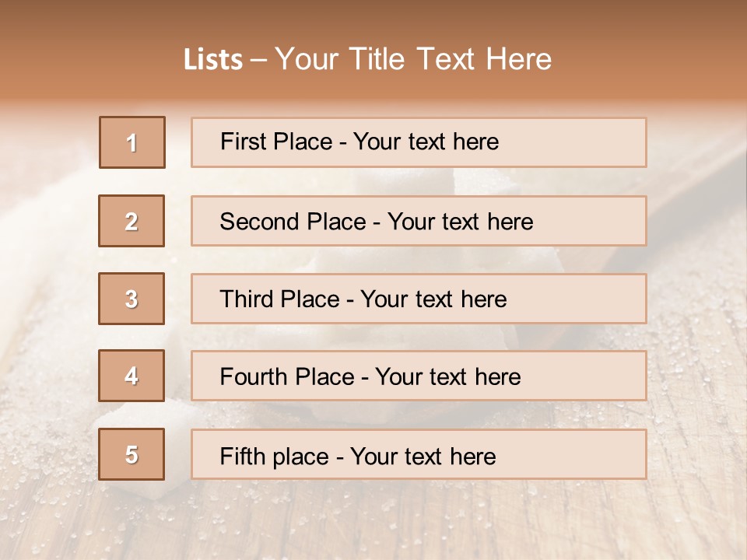Click 'Your text here' in the fifth row

coord(423,456)
